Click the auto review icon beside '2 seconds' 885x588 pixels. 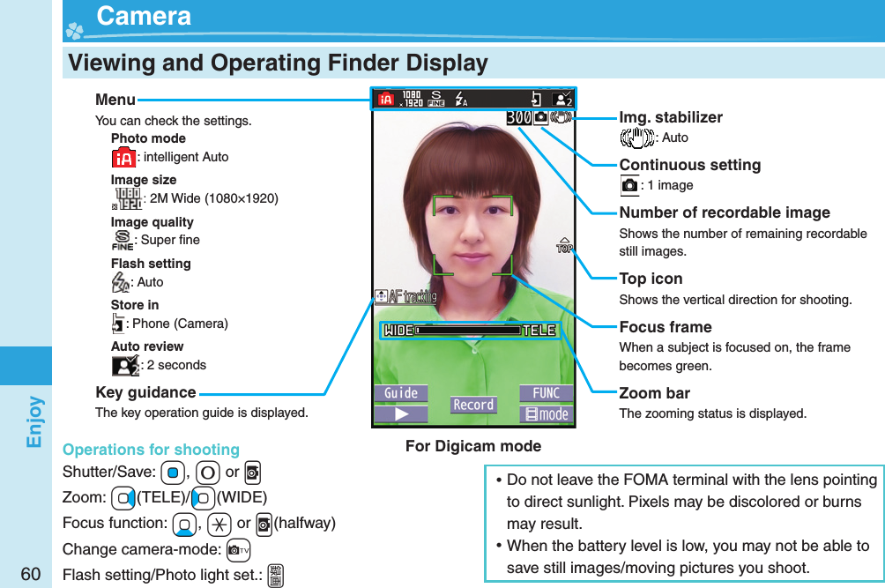click(x=125, y=365)
